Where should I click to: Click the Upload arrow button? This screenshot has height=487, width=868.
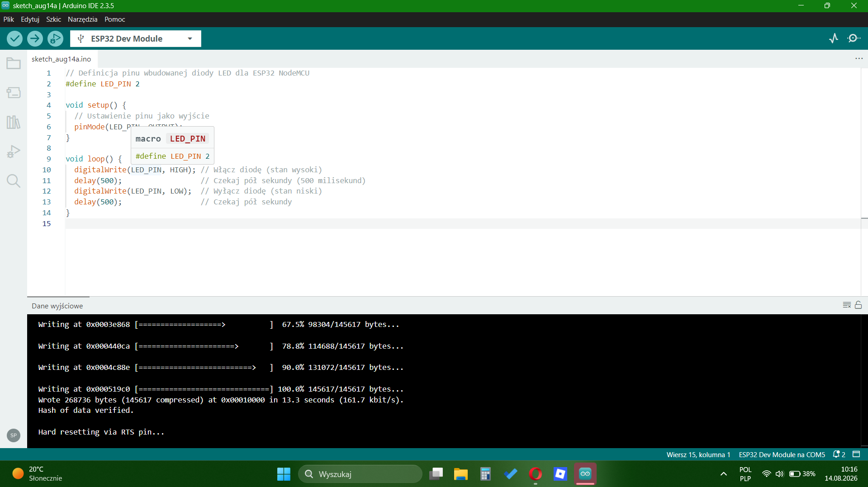(35, 38)
